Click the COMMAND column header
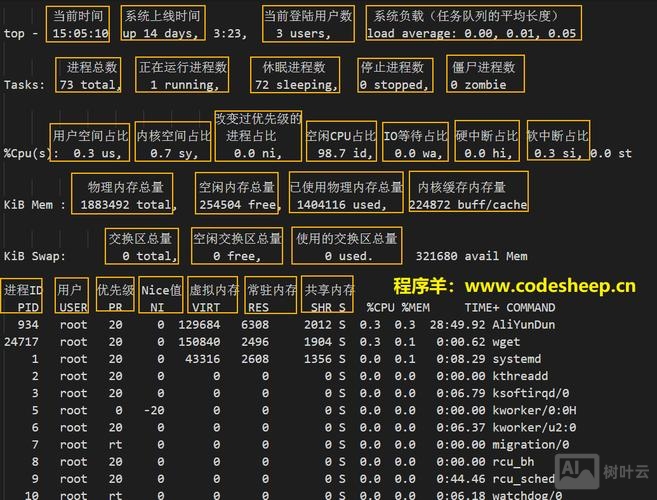 tap(530, 307)
